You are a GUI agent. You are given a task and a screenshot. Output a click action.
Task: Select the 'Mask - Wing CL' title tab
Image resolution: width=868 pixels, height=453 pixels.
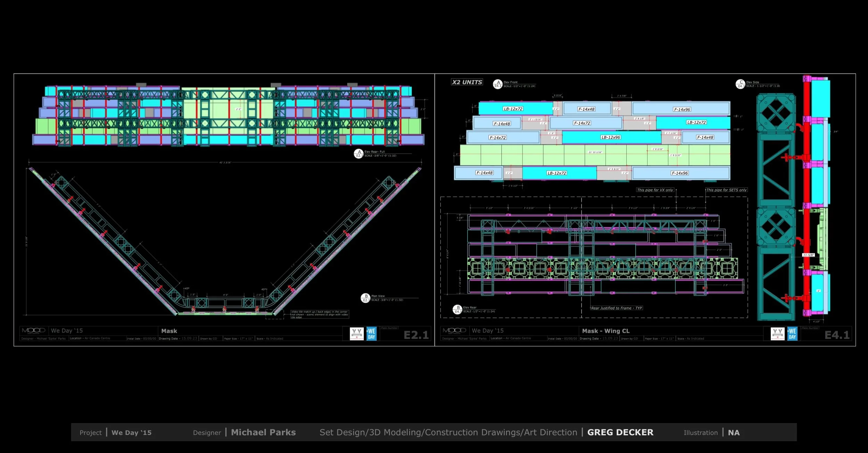coord(606,331)
